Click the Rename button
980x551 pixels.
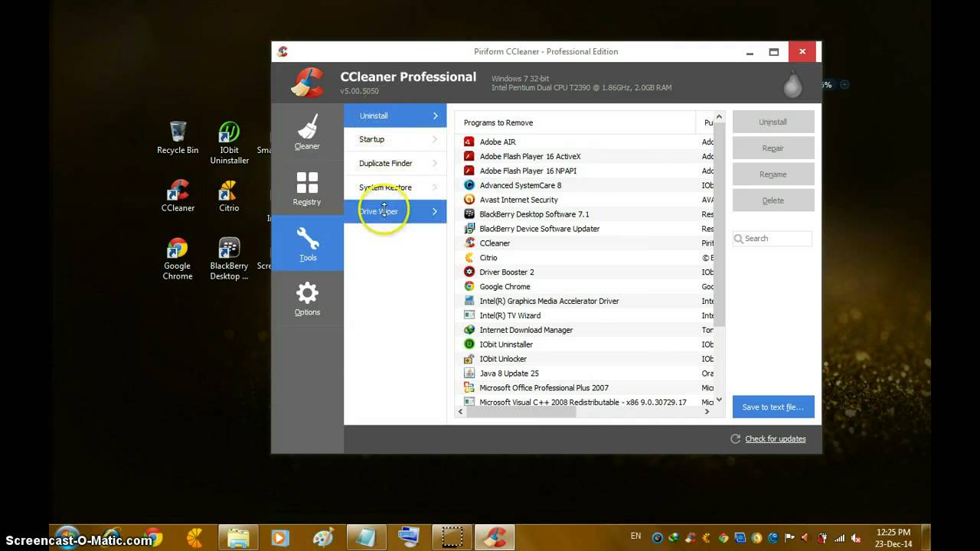coord(773,174)
